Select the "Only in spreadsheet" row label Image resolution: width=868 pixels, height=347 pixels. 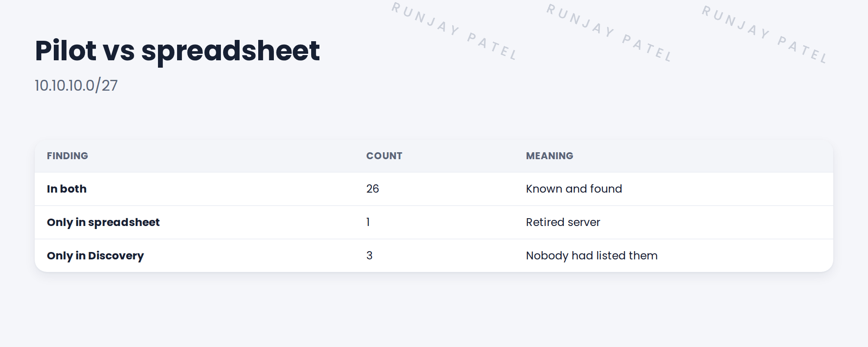click(x=103, y=222)
